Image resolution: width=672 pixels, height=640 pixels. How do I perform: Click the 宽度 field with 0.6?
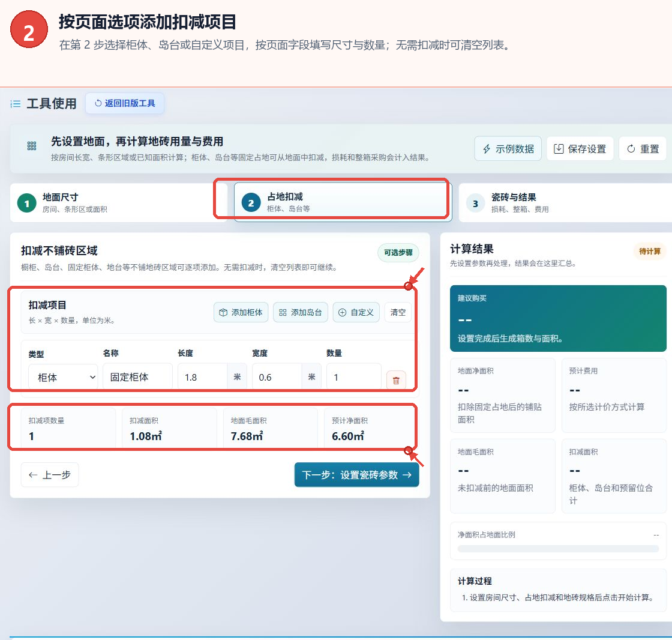point(277,377)
